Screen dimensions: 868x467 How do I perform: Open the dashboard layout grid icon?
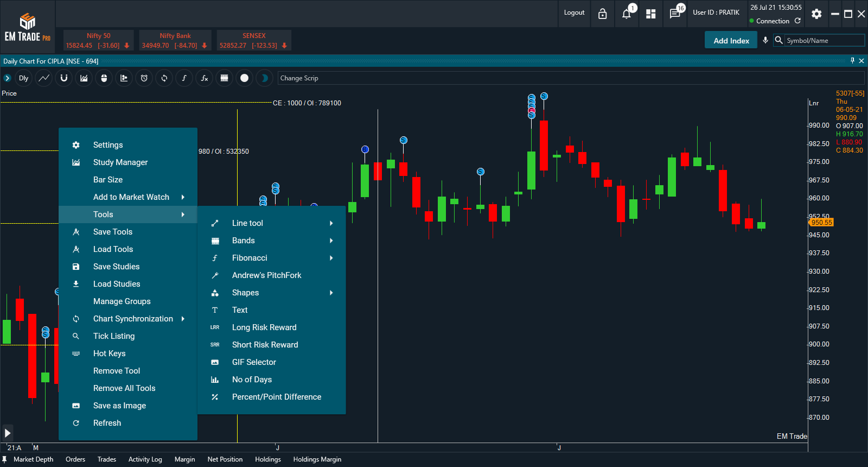point(651,14)
